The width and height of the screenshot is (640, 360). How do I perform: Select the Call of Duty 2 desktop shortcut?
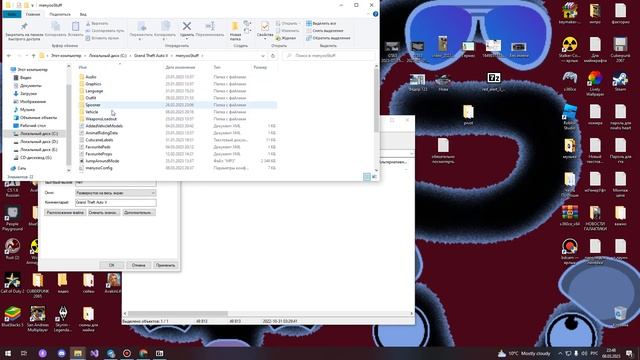(x=12, y=283)
